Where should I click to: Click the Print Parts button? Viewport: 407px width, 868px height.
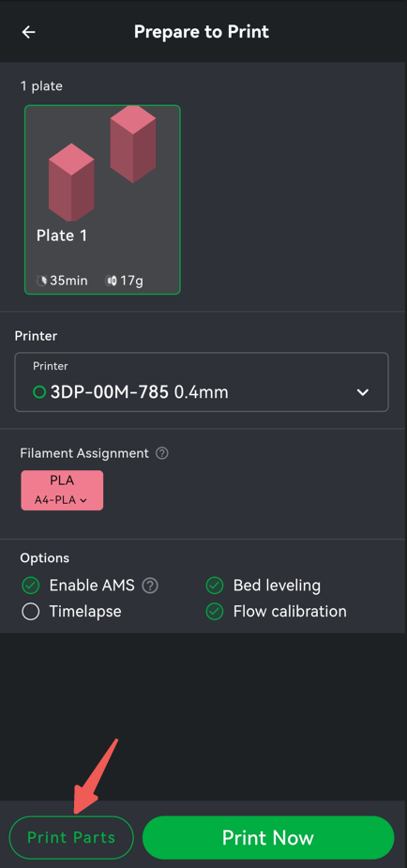click(71, 837)
